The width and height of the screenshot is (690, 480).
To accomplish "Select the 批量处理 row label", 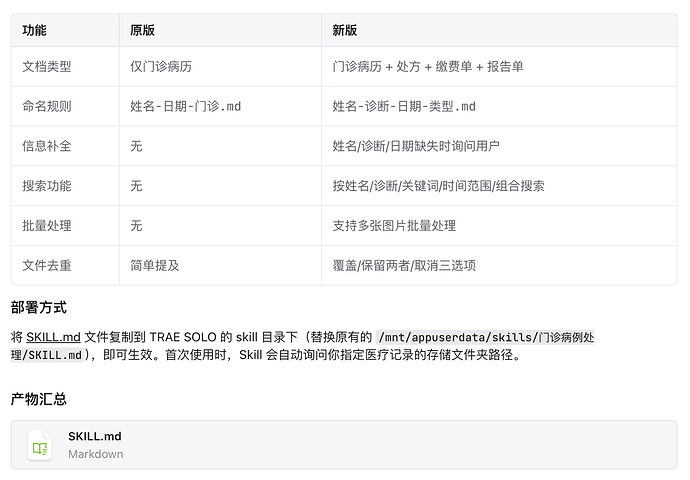I will coord(47,226).
